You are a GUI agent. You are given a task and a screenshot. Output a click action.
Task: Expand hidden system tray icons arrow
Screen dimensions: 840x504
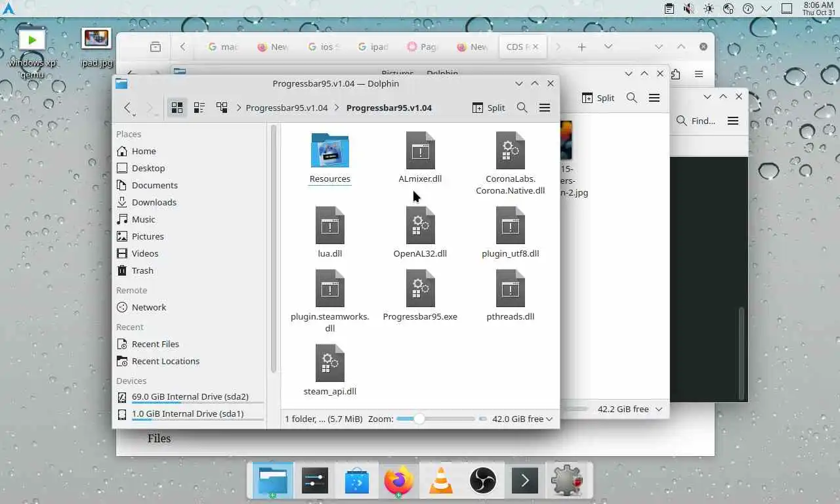[x=766, y=9]
